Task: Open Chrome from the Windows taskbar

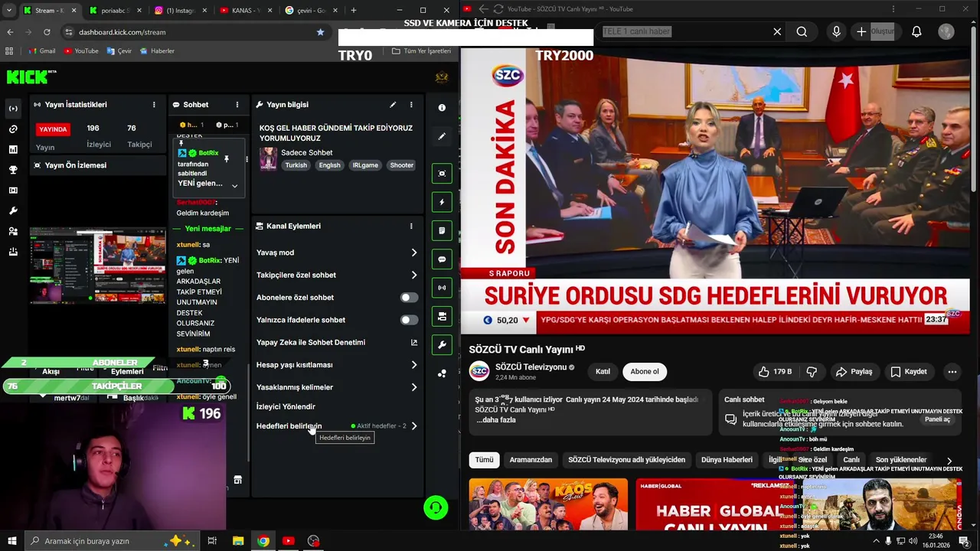Action: [x=263, y=541]
